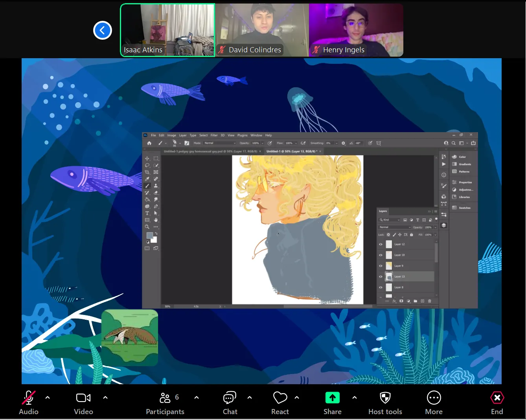
Task: Click the Photoshop share icon
Action: (473, 143)
